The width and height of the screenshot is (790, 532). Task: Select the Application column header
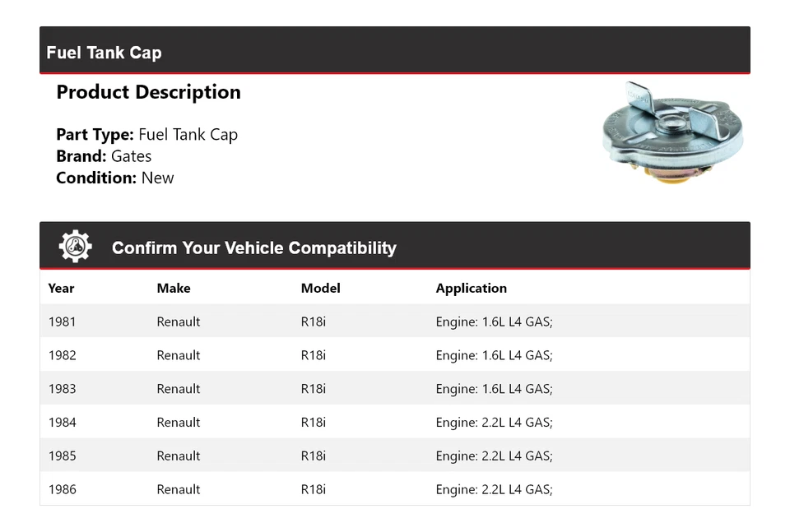[471, 288]
